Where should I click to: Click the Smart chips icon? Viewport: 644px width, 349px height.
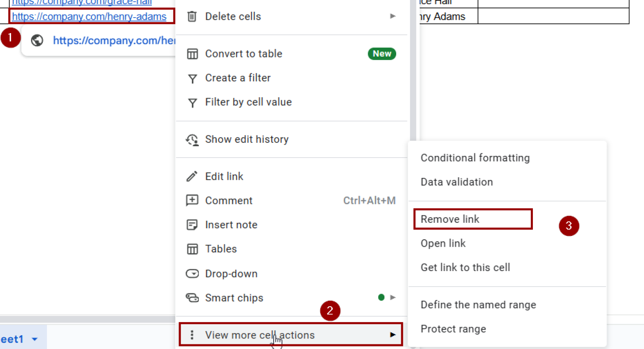tap(192, 298)
